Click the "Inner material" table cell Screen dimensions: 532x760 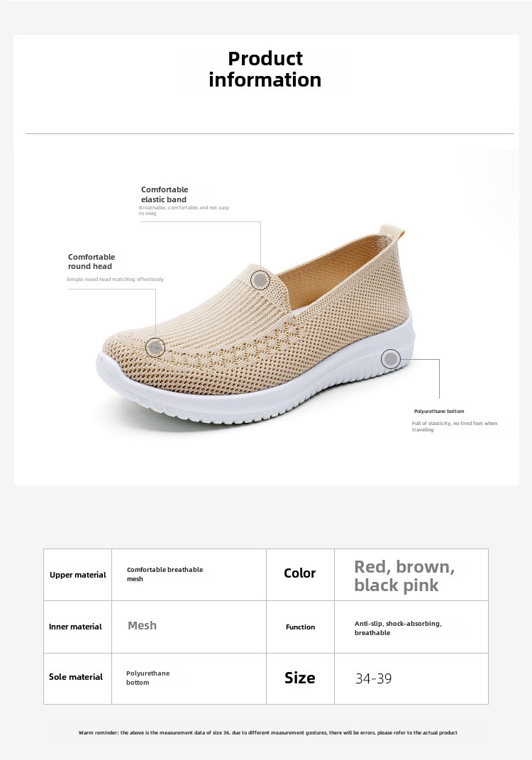tap(75, 627)
